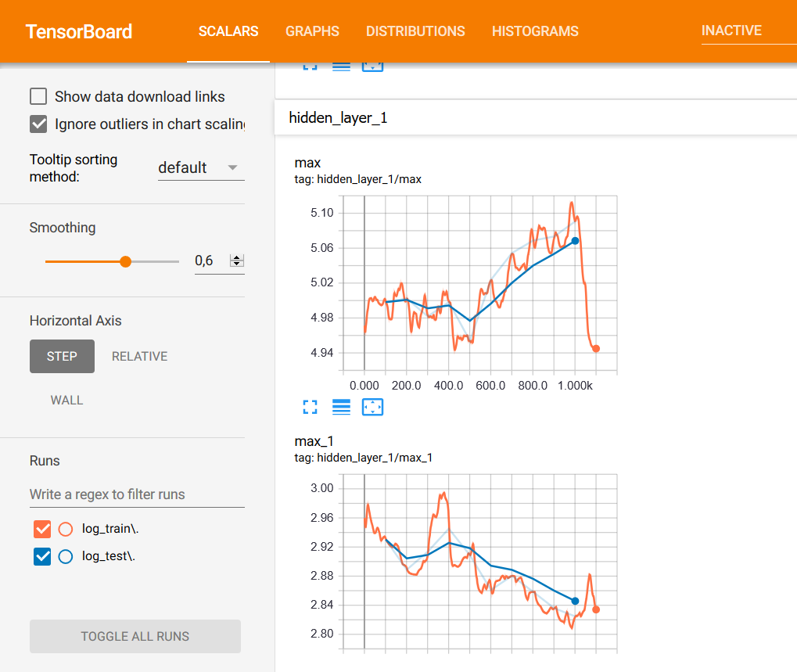The height and width of the screenshot is (672, 797).
Task: Toggle log scale icon in top toolbar
Action: (x=341, y=66)
